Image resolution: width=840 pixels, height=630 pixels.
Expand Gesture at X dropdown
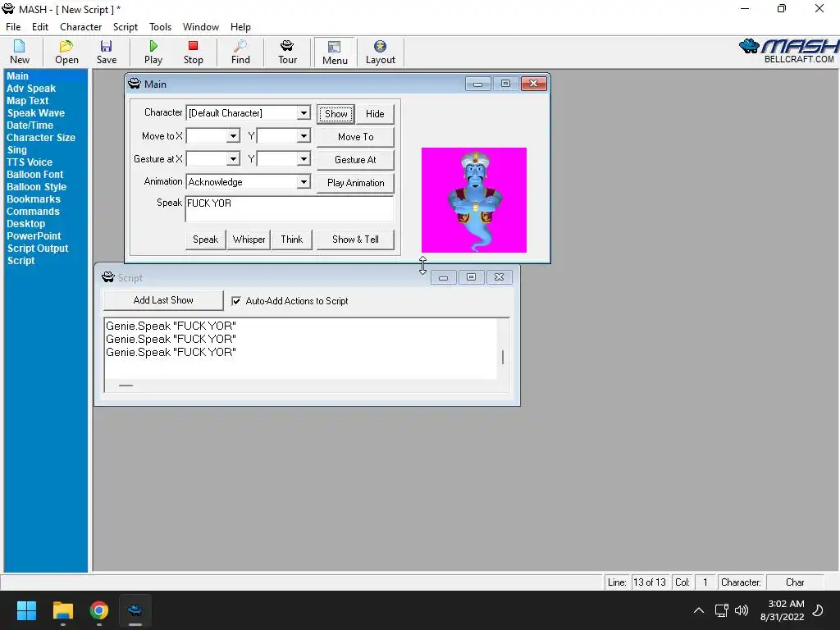232,159
